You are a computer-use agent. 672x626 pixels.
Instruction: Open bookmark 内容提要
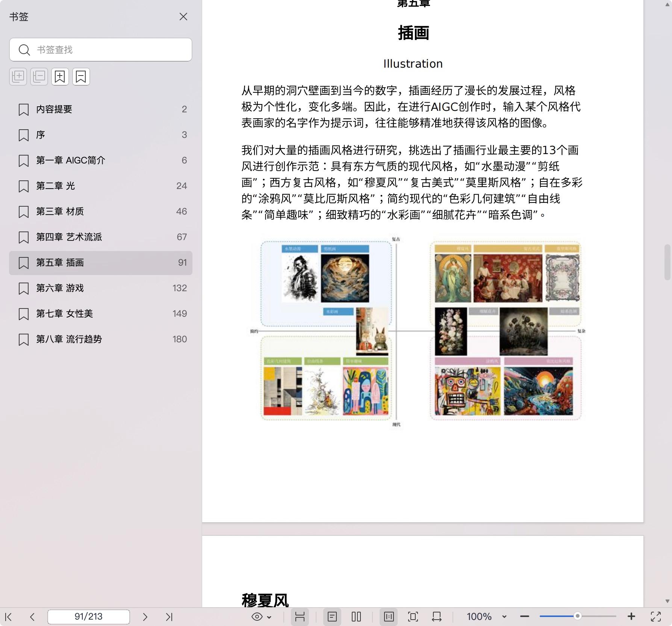click(x=101, y=109)
